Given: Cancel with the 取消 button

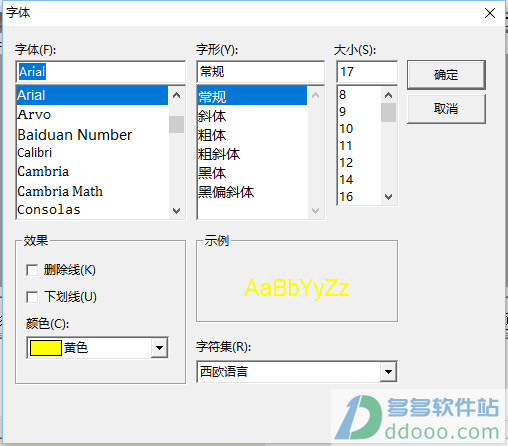Looking at the screenshot, I should pyautogui.click(x=446, y=109).
